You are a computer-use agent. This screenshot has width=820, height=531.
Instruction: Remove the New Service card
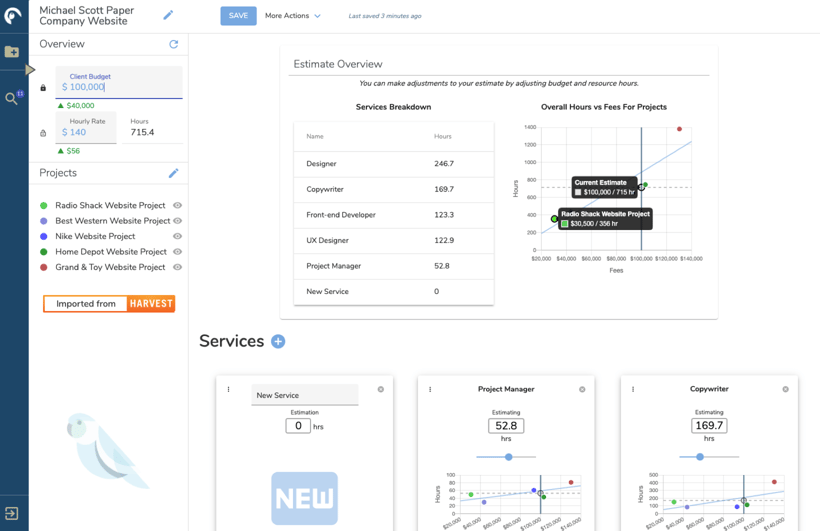(x=381, y=389)
